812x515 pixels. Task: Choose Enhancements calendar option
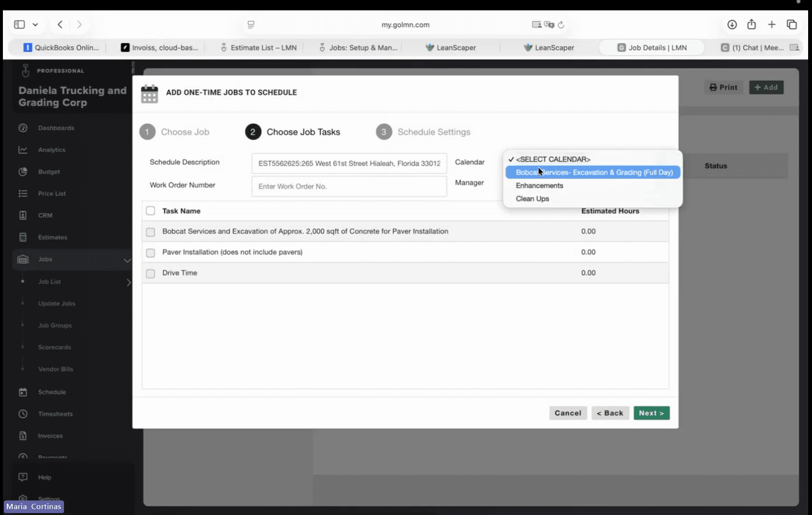[x=593, y=185]
